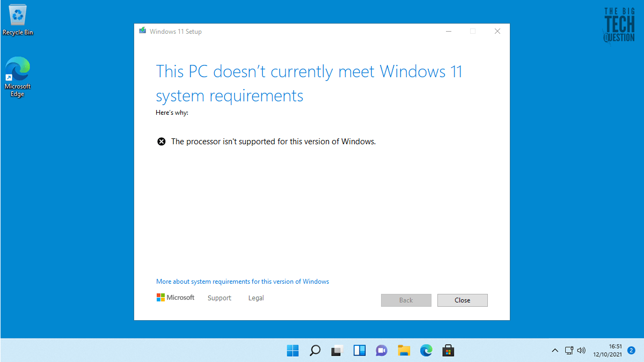The width and height of the screenshot is (644, 362).
Task: Click the clock to open the calendar
Action: [x=607, y=350]
